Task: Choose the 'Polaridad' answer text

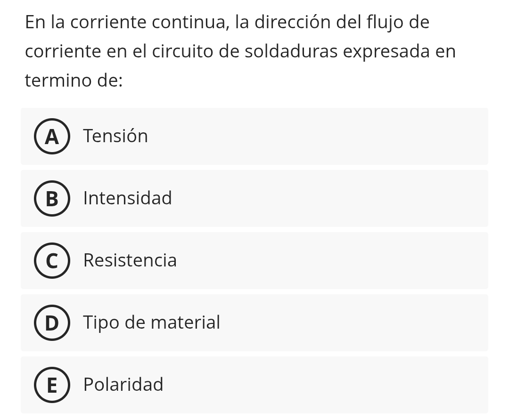Action: 123,385
